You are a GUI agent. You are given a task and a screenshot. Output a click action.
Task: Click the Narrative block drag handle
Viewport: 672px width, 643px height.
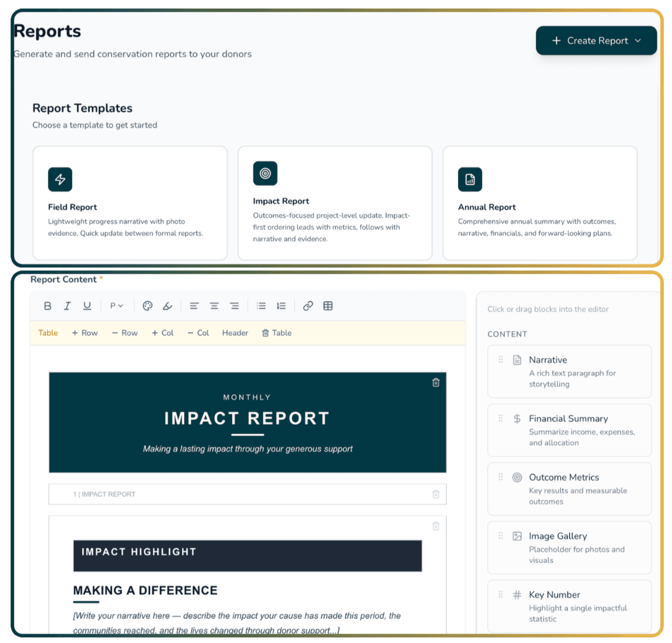501,359
